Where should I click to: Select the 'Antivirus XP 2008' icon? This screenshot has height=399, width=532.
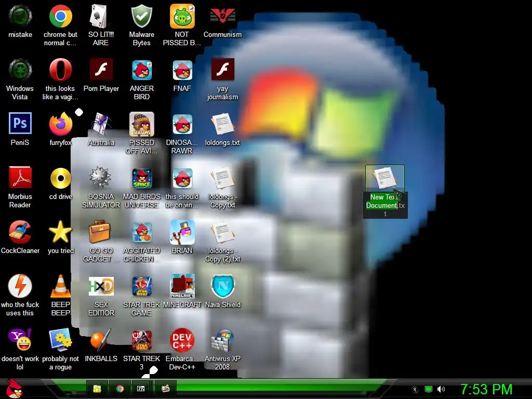click(x=222, y=340)
